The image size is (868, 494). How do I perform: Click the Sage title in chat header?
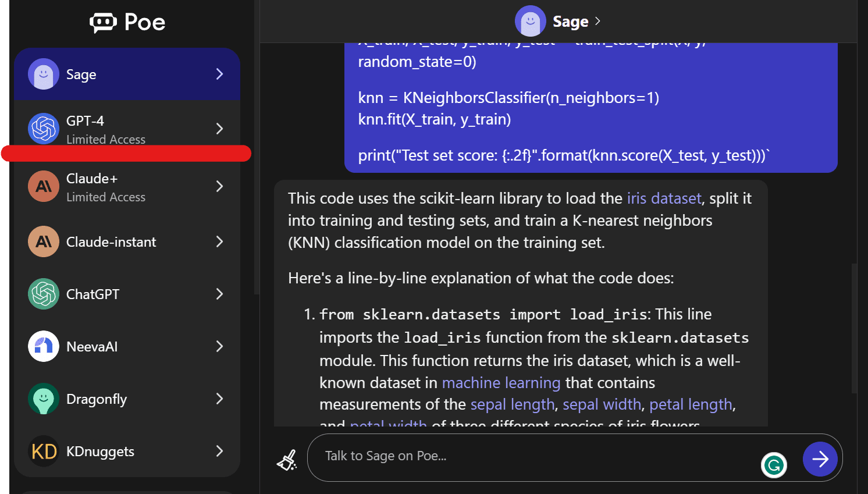tap(571, 22)
